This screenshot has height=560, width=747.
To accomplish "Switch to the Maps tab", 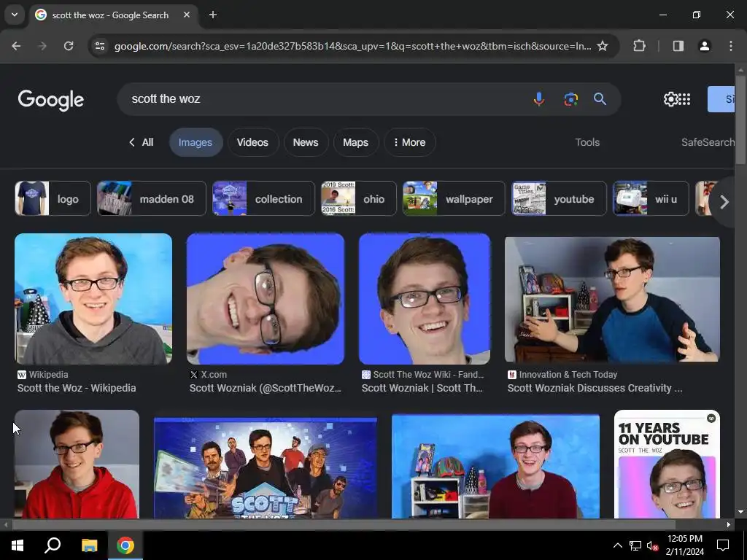I will click(355, 142).
